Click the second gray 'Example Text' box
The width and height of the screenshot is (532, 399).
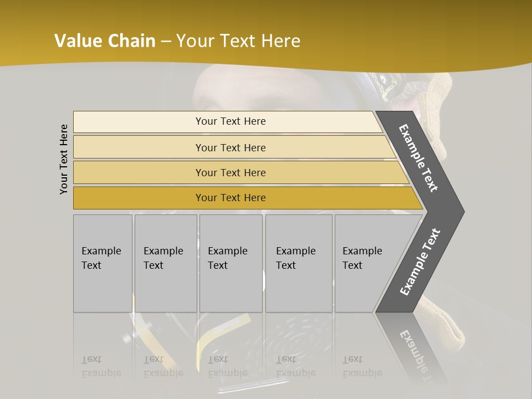[166, 263]
